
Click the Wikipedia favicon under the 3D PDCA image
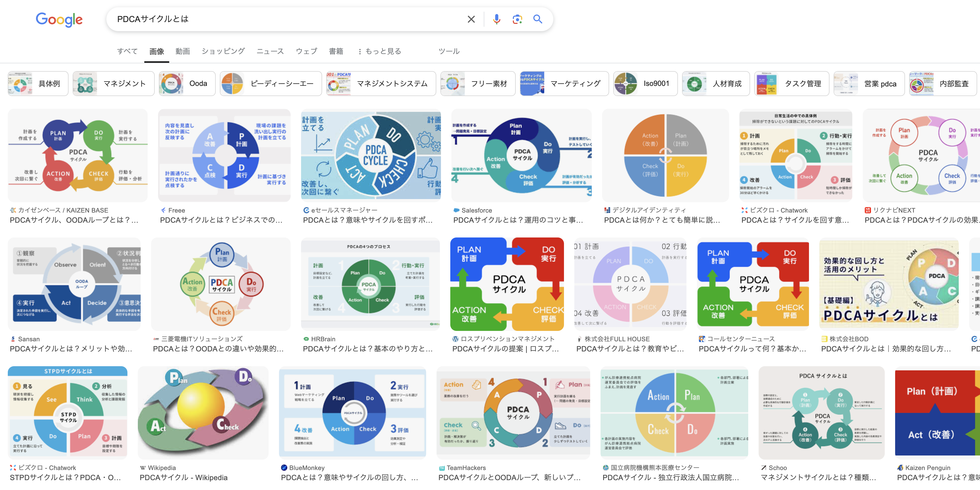[143, 468]
